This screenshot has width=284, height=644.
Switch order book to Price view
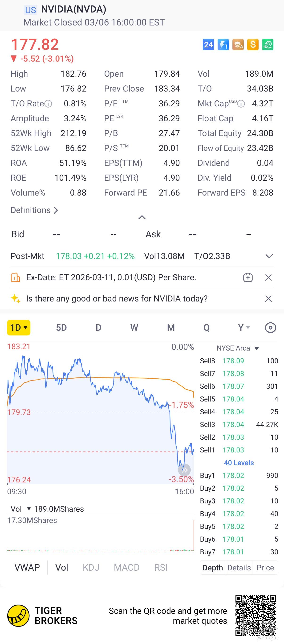tap(265, 568)
